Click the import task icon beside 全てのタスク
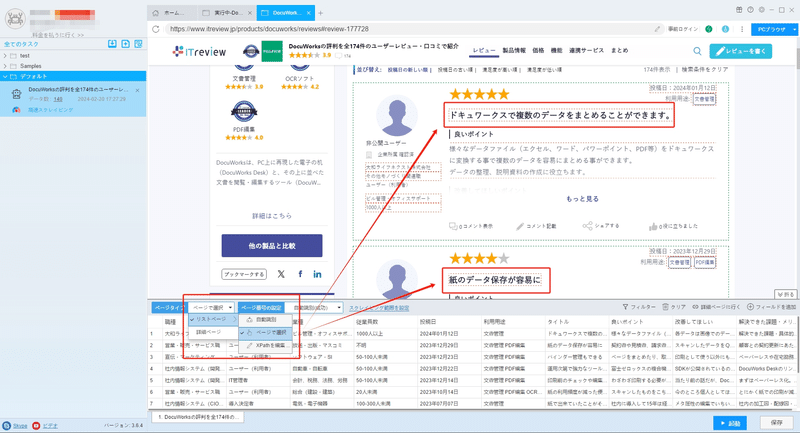The height and width of the screenshot is (433, 800). [112, 44]
